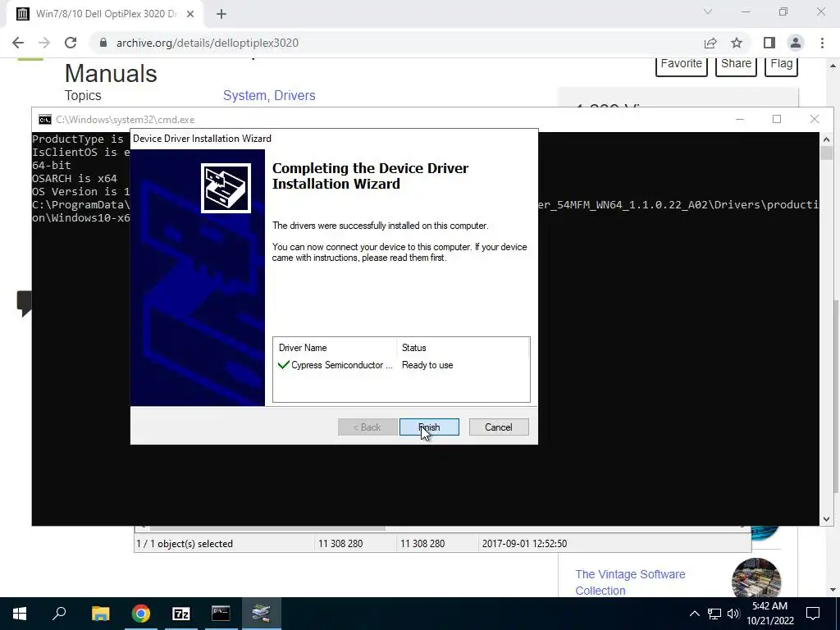The width and height of the screenshot is (840, 630).
Task: Share this page icon in address bar
Action: click(710, 43)
